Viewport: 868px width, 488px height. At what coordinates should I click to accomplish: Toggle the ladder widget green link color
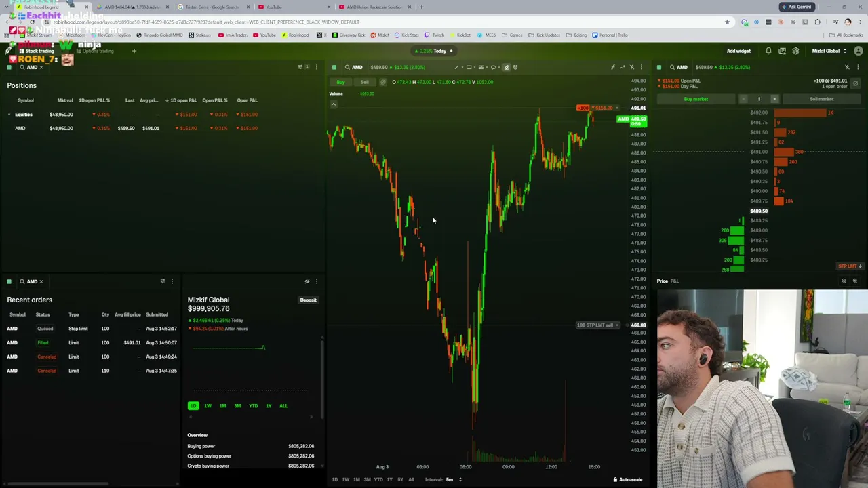coord(659,67)
